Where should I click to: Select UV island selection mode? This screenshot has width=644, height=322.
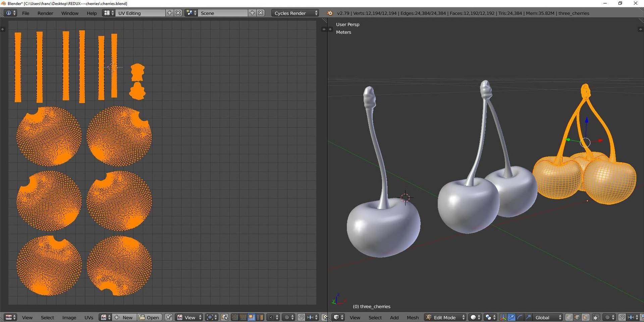coord(260,317)
